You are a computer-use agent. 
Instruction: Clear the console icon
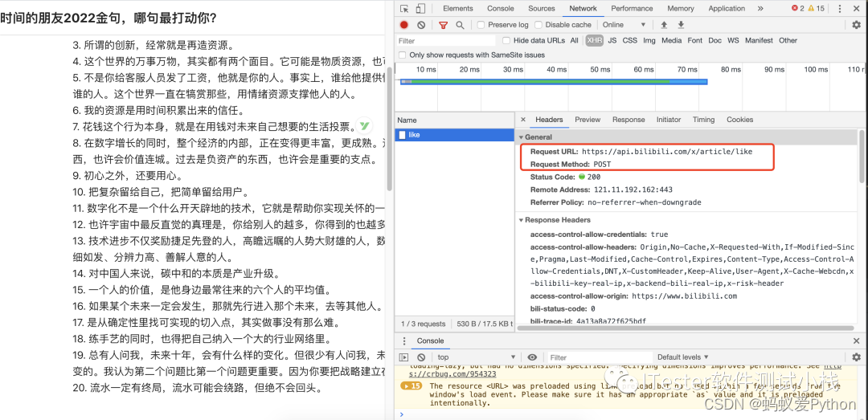coord(421,357)
